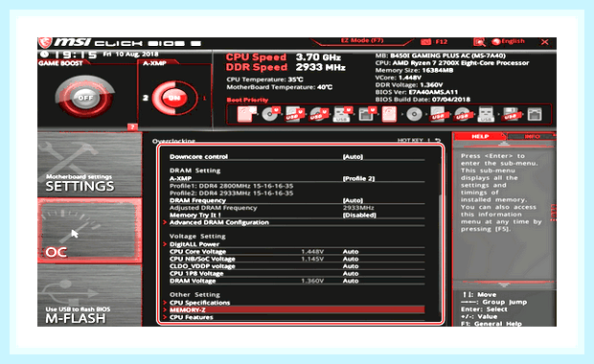Image resolution: width=594 pixels, height=364 pixels.
Task: Toggle the A-XMP knob currently ON
Action: [174, 98]
